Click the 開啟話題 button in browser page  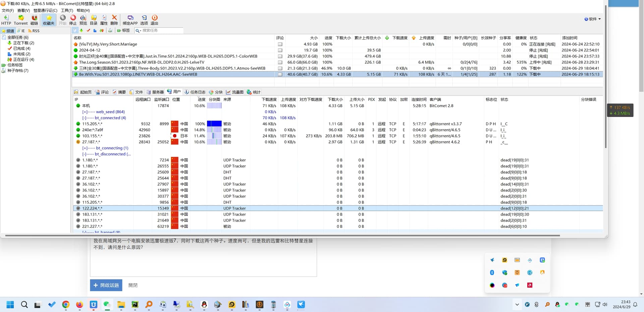(x=106, y=285)
